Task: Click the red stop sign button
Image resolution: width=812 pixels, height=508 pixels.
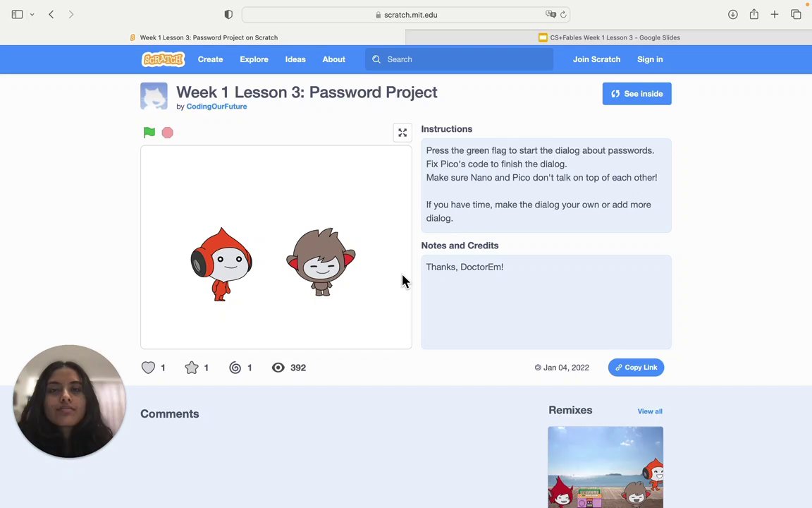Action: click(167, 133)
